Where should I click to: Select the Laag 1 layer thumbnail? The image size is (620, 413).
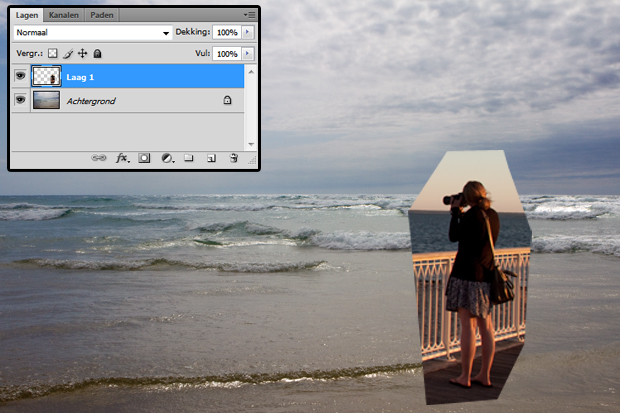tap(46, 76)
